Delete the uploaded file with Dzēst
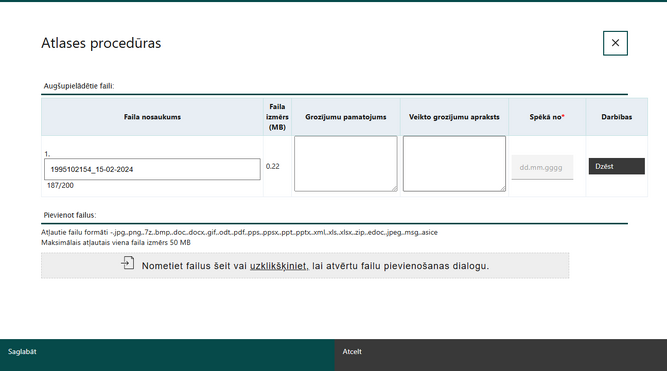This screenshot has width=667, height=371. point(616,166)
